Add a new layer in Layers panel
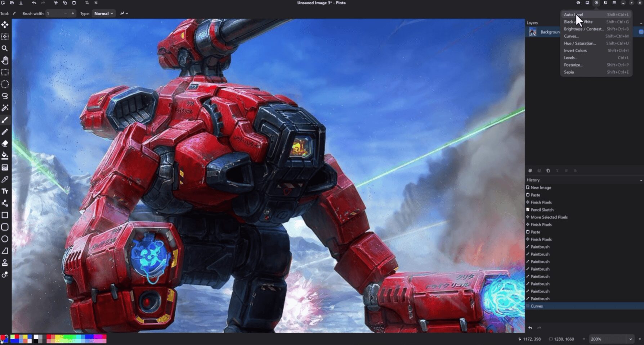The width and height of the screenshot is (644, 345). tap(530, 171)
